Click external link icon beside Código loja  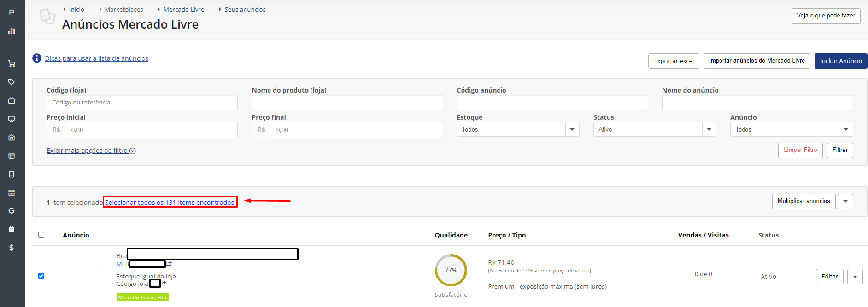164,284
